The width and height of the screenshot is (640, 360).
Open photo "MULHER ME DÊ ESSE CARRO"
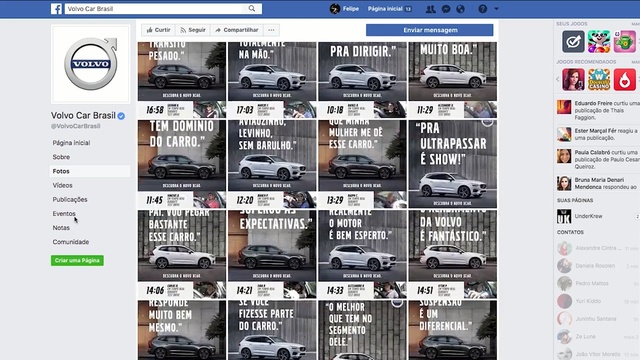coord(362,164)
